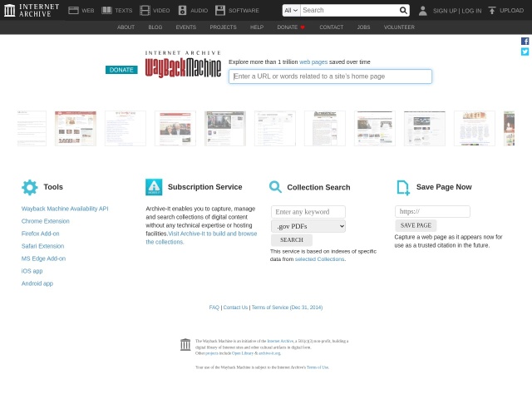Expand the .gov PDFs collection dropdown

coord(308,226)
